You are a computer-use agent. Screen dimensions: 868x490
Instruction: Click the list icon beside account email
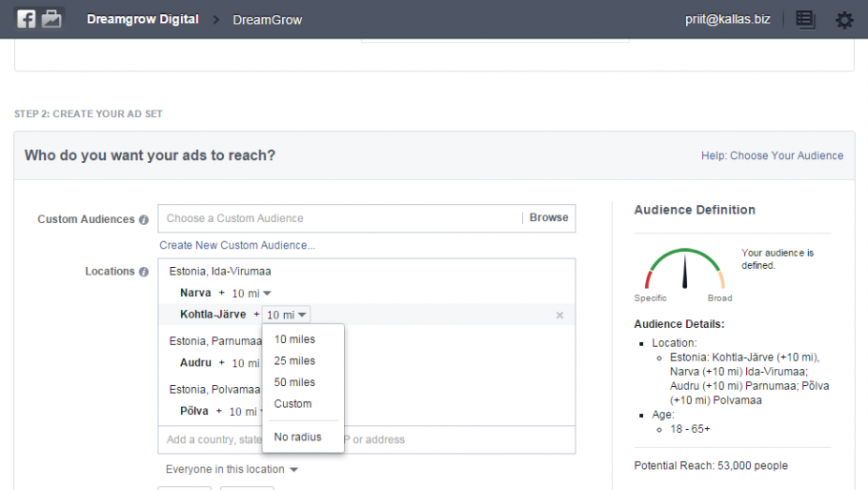[805, 20]
